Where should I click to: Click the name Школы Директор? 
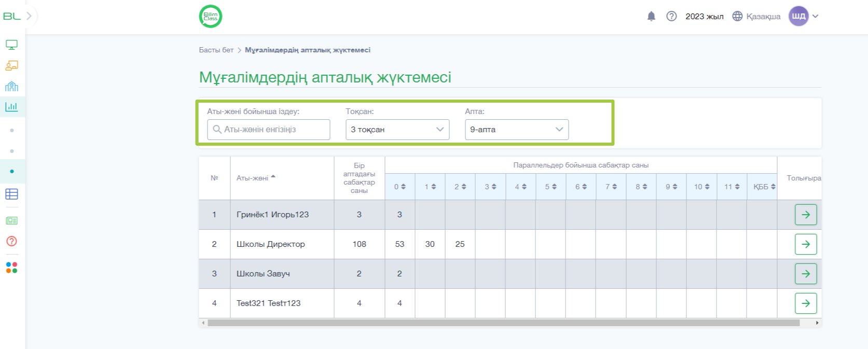click(x=270, y=244)
